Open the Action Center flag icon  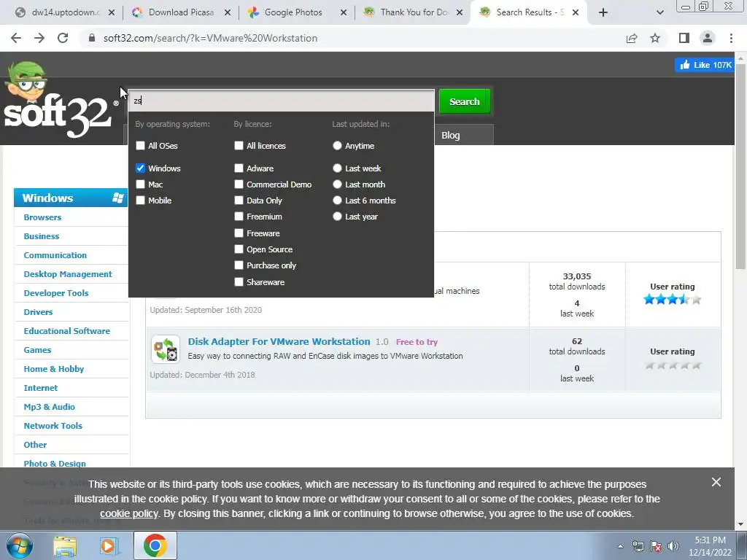point(656,546)
